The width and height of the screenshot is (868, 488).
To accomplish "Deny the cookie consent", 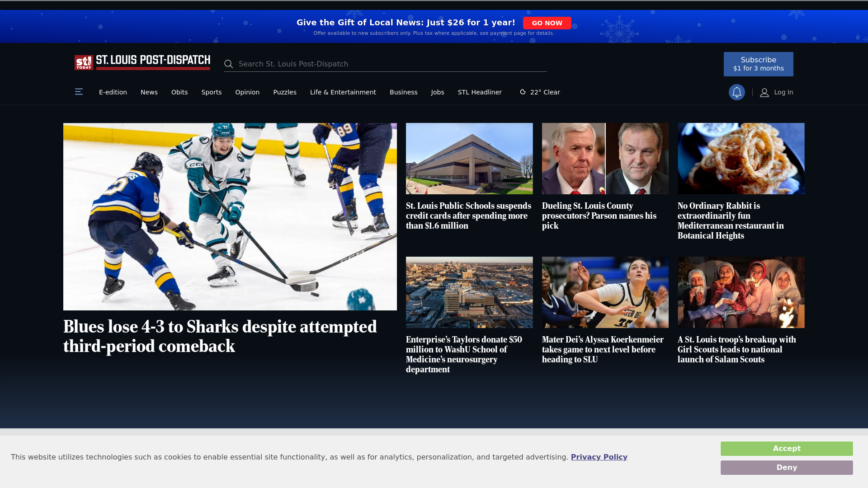I will tap(787, 468).
